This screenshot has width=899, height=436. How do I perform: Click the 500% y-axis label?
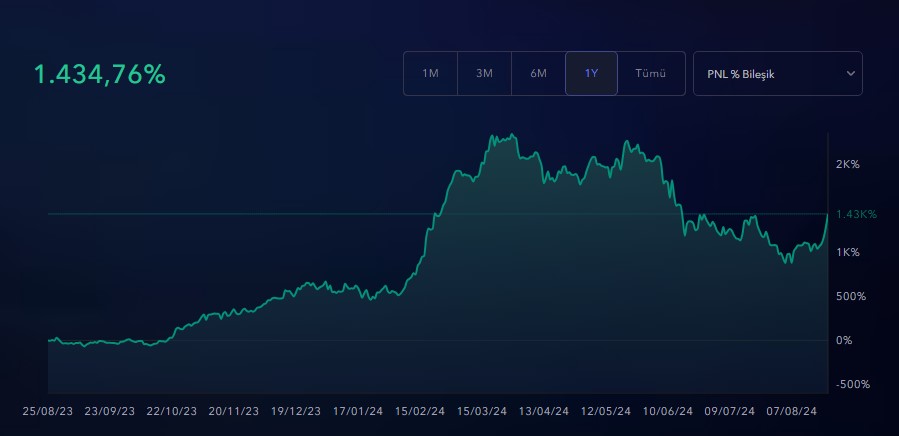pos(851,297)
